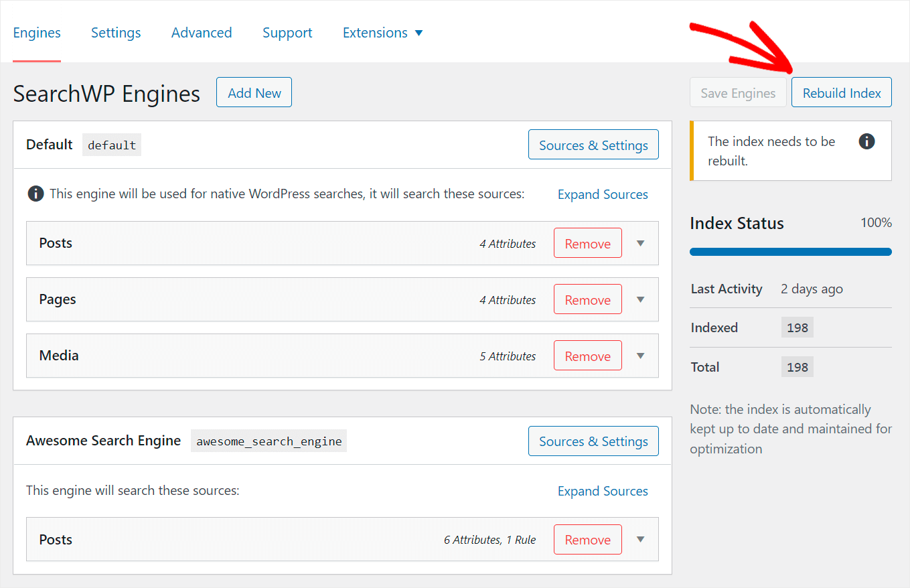Click the 'default' engine slug label
Viewport: 910px width, 588px height.
(x=112, y=145)
